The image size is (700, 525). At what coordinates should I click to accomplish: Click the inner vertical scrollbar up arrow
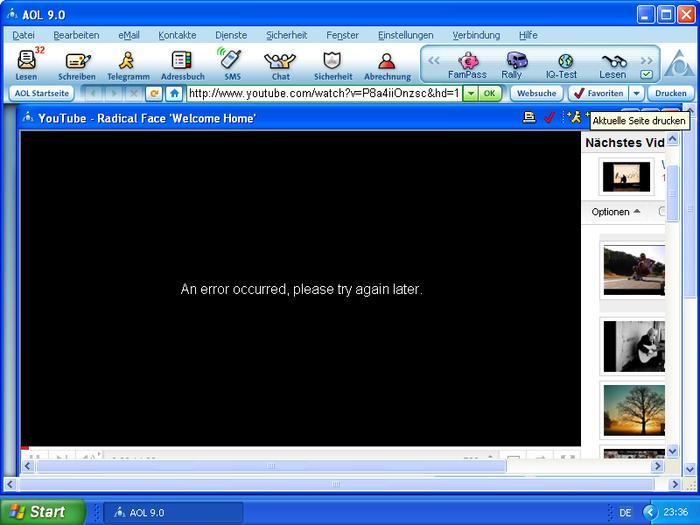(x=672, y=138)
